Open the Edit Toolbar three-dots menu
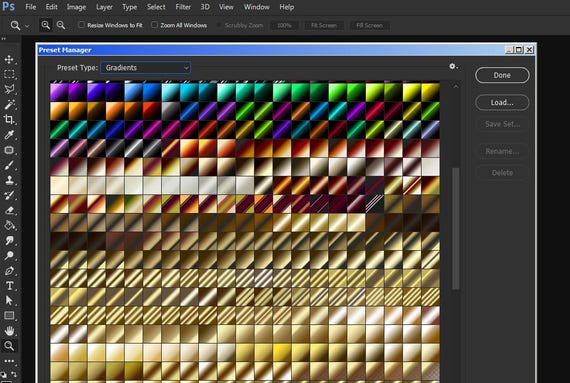This screenshot has width=570, height=383. [x=9, y=361]
